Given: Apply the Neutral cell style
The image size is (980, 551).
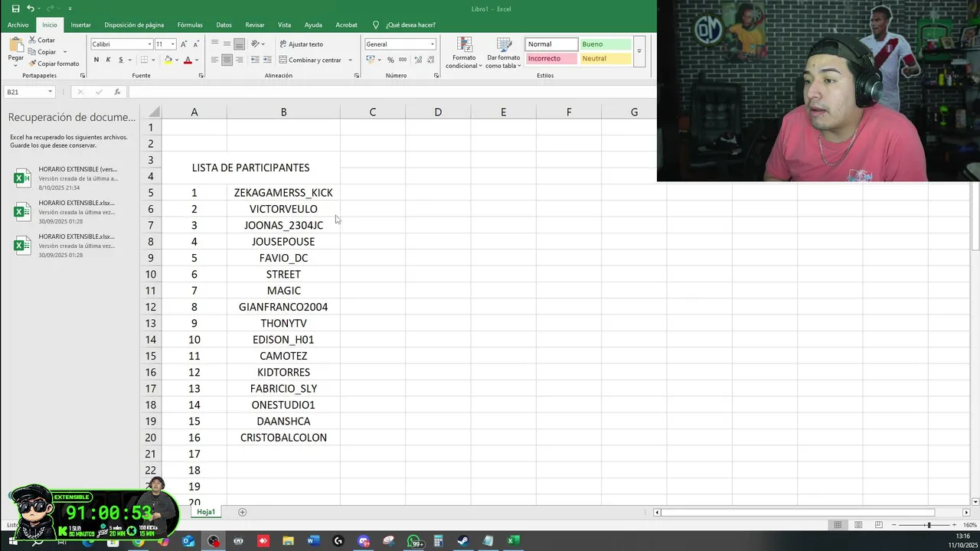Looking at the screenshot, I should pyautogui.click(x=606, y=58).
